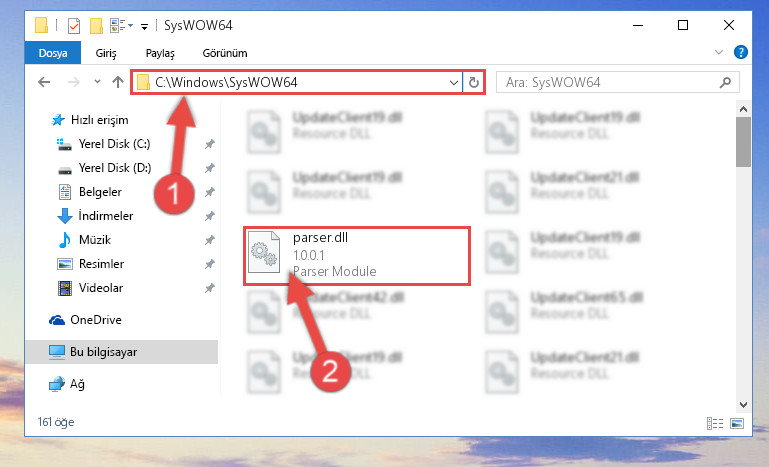
Task: Open the recent locations dropdown arrow
Action: (x=97, y=82)
